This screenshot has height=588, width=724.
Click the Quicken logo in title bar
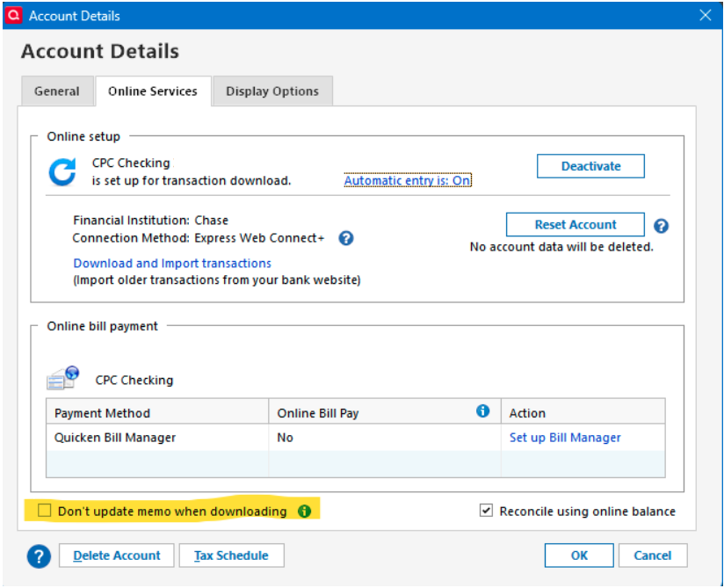(x=13, y=15)
